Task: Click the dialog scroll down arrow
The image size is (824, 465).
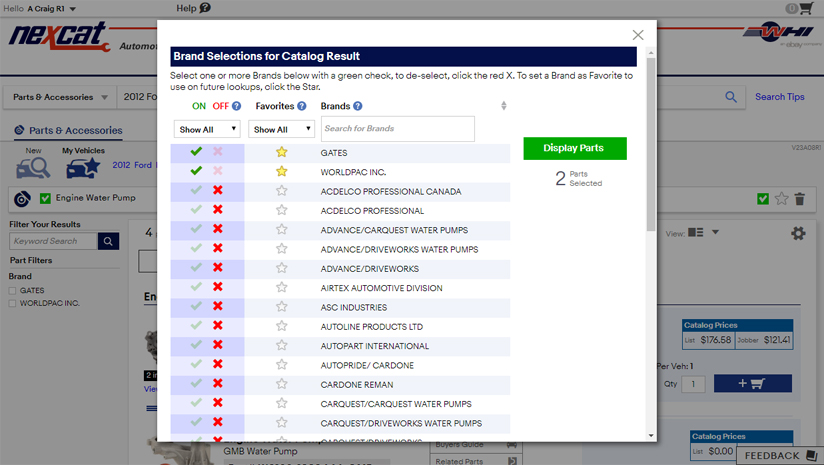Action: (651, 436)
